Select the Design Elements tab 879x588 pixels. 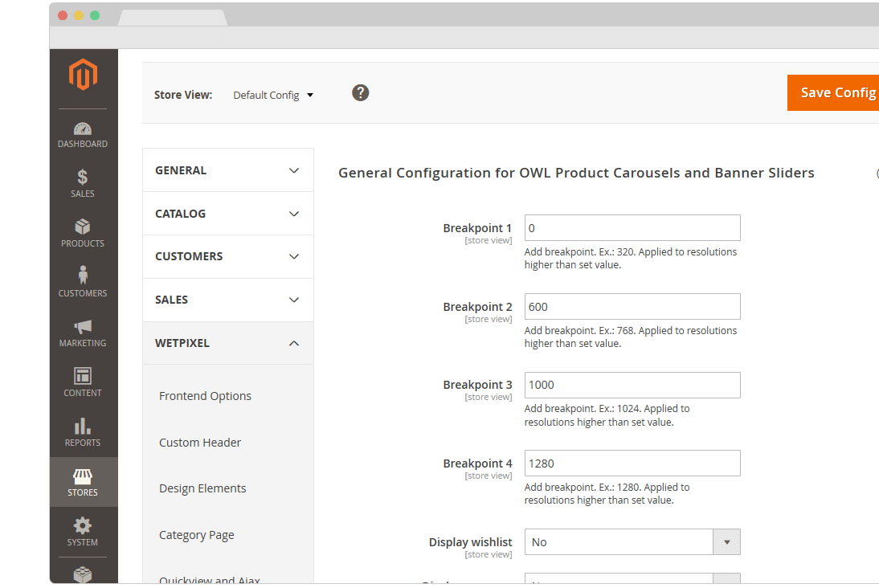click(202, 488)
